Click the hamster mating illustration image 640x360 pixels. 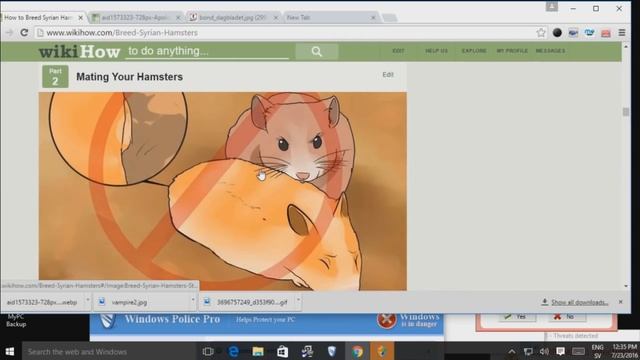pos(222,191)
